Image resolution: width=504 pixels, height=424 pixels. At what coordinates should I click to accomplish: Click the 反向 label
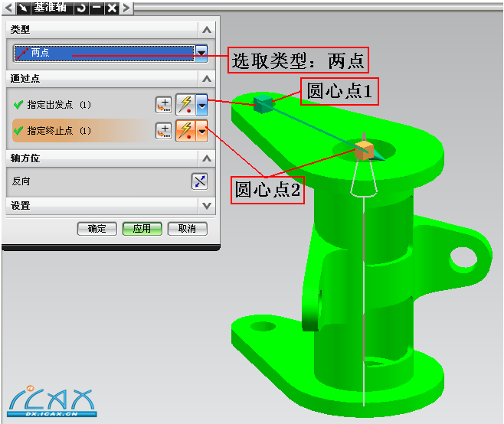pos(21,181)
